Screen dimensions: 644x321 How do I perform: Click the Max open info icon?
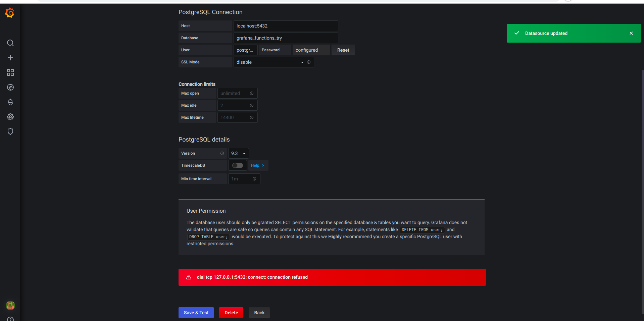252,93
